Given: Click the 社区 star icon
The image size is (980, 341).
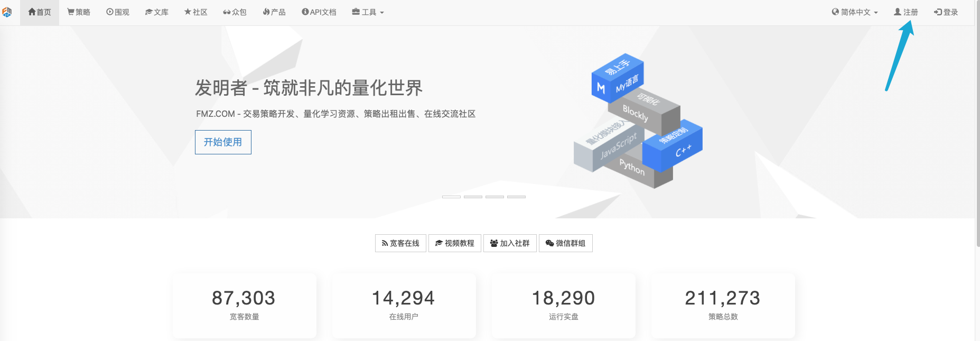Looking at the screenshot, I should coord(188,12).
